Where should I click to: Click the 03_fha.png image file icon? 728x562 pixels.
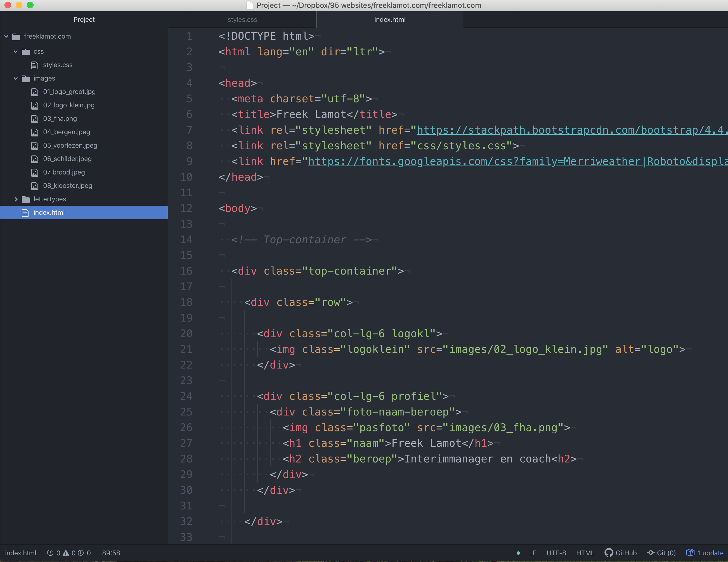tap(35, 119)
